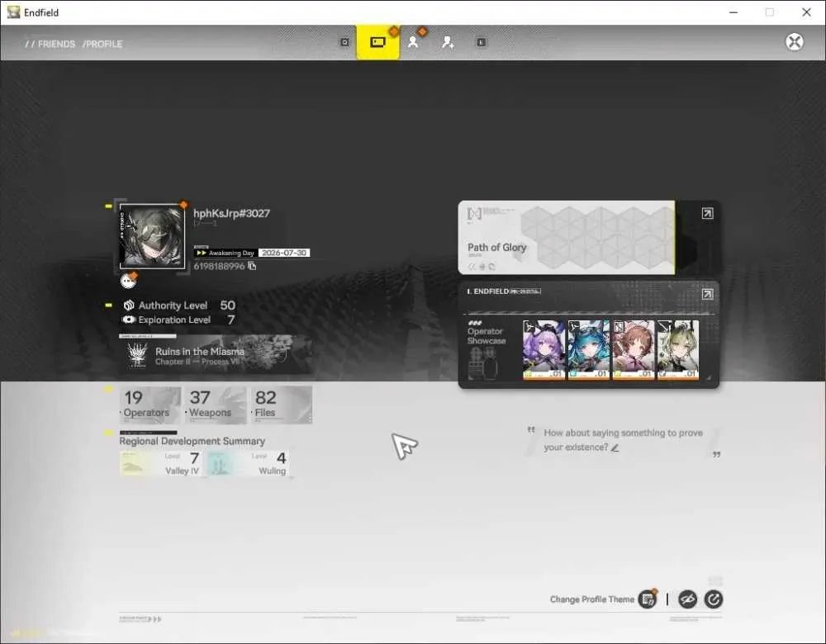Expand the Path of Glory panel
The width and height of the screenshot is (826, 644).
pyautogui.click(x=708, y=213)
